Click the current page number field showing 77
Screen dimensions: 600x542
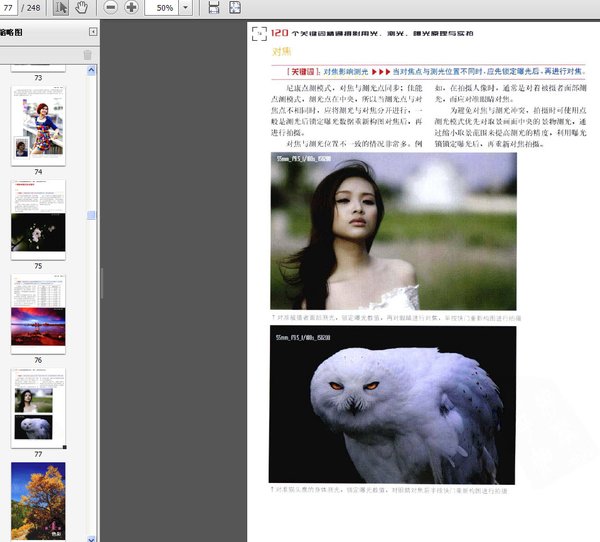(8, 8)
